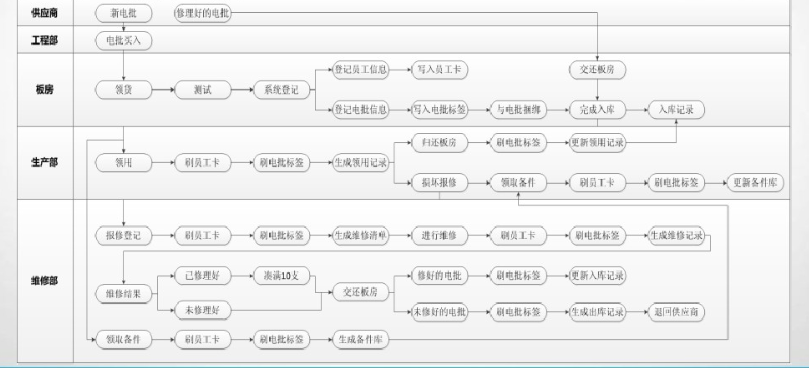Click the 生成领用记录 node
Viewport: 809px width, 368px height.
tap(361, 163)
